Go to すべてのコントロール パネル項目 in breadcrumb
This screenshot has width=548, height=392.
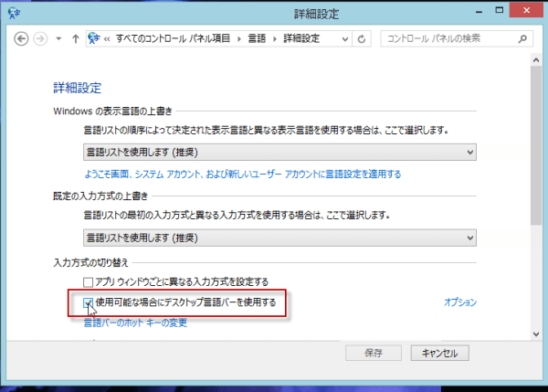tap(173, 38)
